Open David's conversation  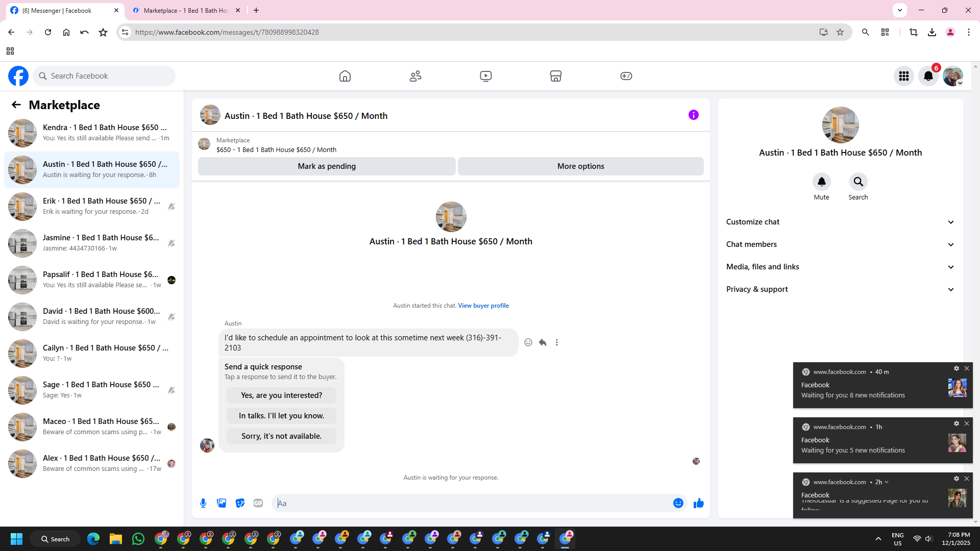pos(92,316)
